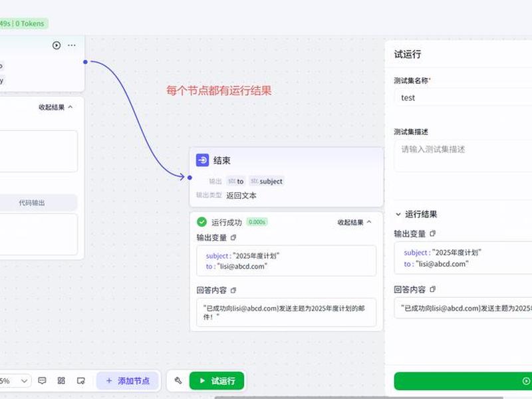
Task: Click the to email value in 试运行 panel
Action: coord(442,264)
